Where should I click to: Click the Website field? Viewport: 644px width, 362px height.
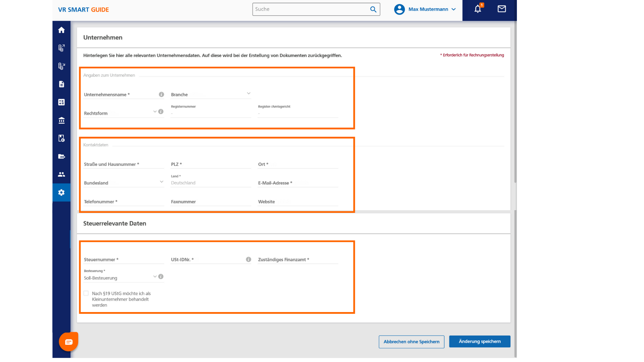pos(298,202)
